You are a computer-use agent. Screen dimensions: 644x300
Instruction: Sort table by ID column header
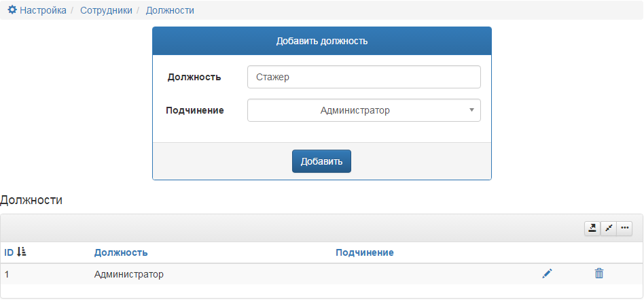click(9, 252)
